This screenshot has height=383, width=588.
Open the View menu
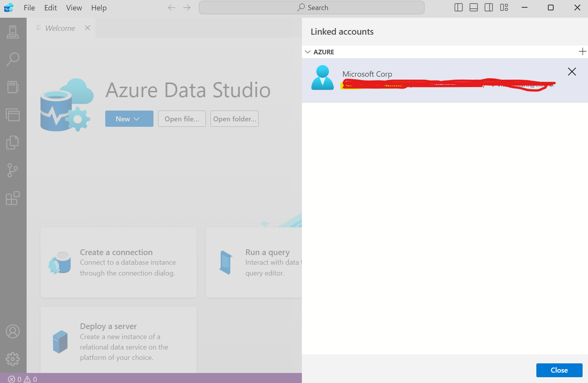[x=74, y=8]
